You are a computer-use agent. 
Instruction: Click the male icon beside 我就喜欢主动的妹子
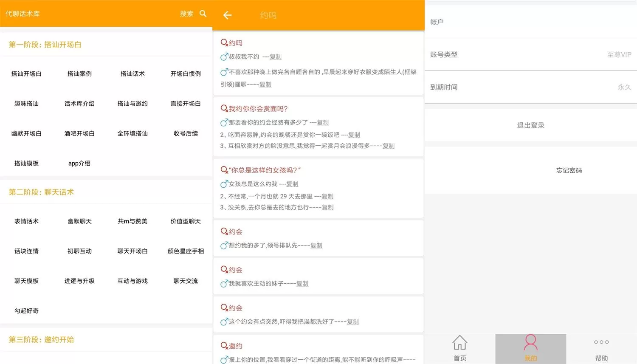(224, 284)
